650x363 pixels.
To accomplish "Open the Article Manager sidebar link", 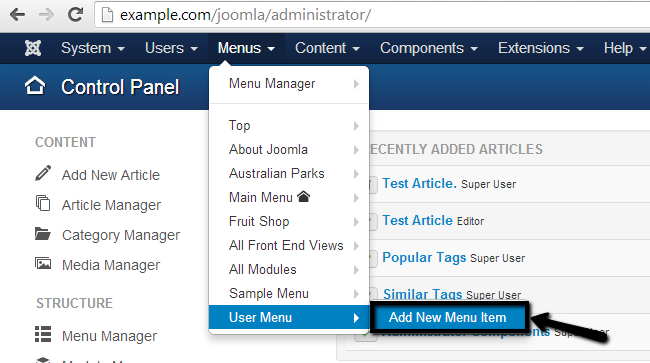I will (112, 205).
